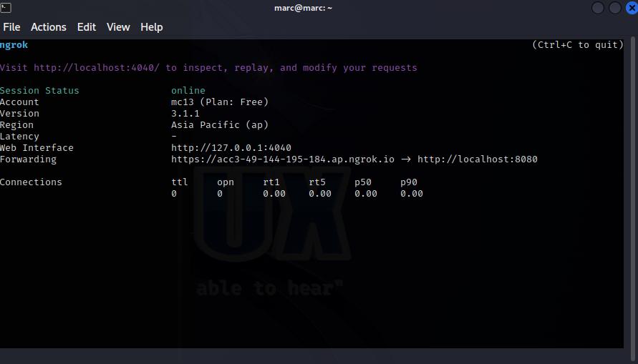Viewport: 638px width, 364px height.
Task: Click the 'Account' label
Action: point(19,102)
